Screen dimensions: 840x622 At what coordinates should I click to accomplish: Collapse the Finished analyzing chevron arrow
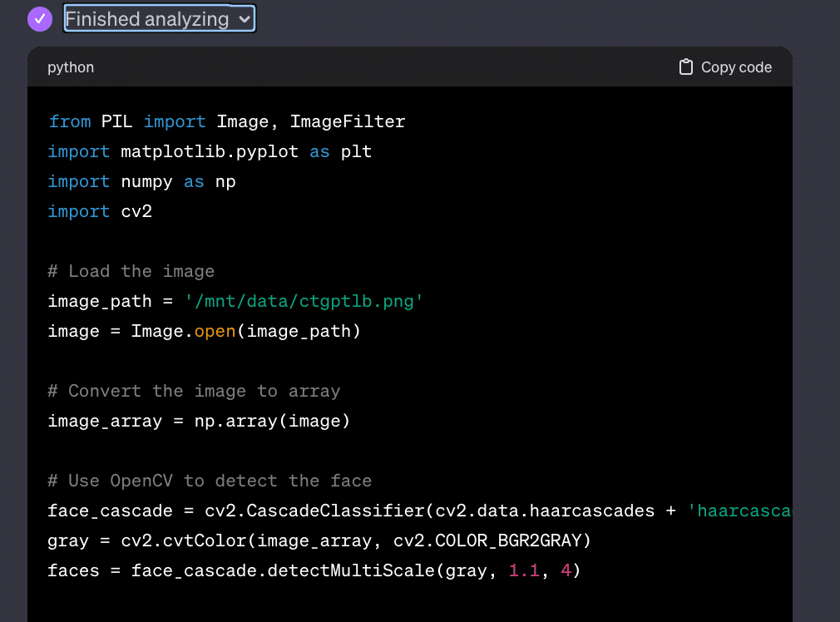click(244, 19)
